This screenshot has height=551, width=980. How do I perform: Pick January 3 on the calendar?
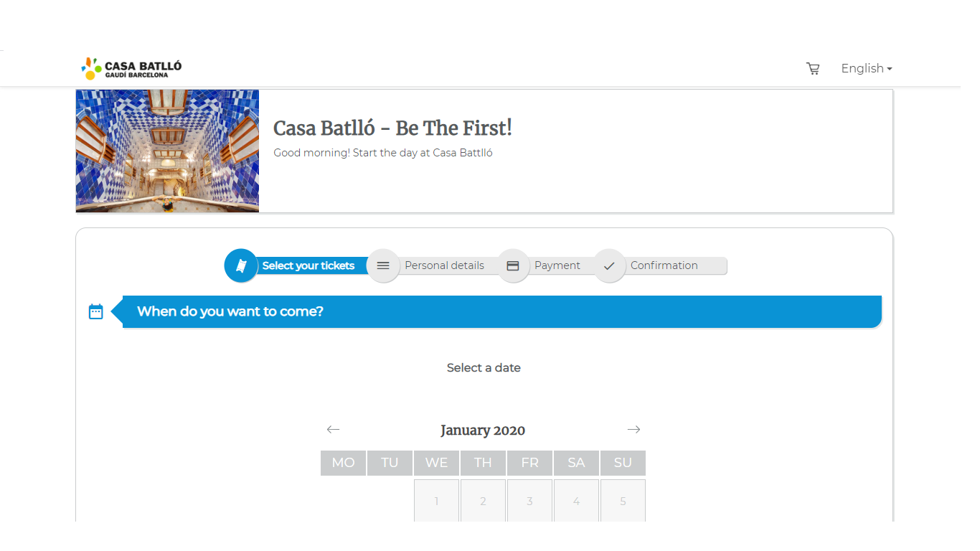click(x=529, y=501)
